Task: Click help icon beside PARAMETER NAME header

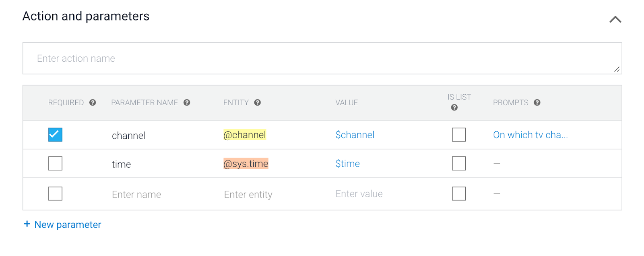Action: (187, 103)
